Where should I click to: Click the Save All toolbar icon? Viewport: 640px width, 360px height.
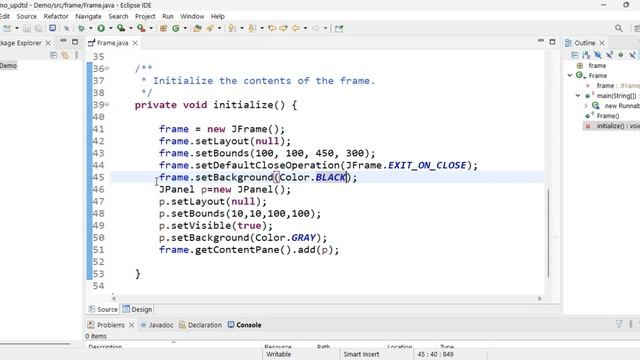38,28
